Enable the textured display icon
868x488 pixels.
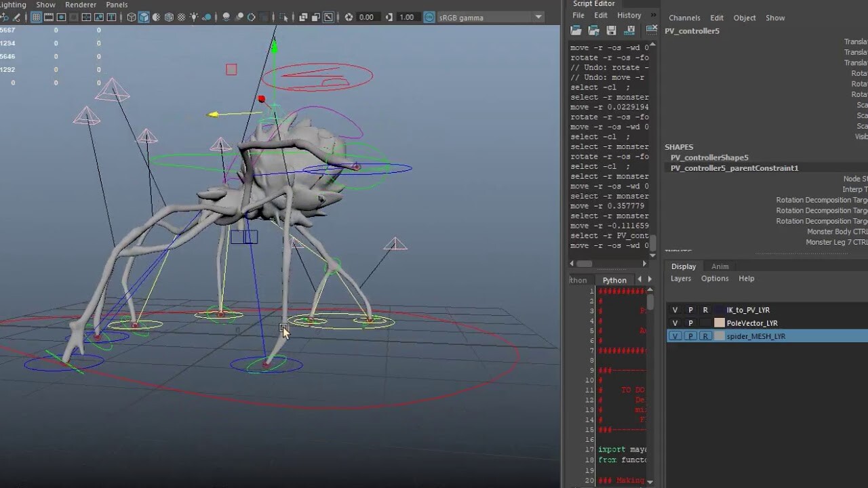tap(169, 18)
